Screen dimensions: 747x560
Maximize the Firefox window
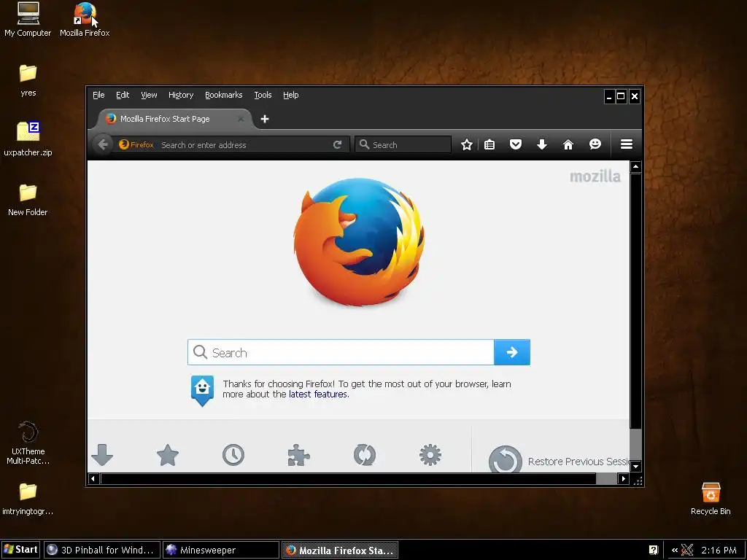point(622,97)
